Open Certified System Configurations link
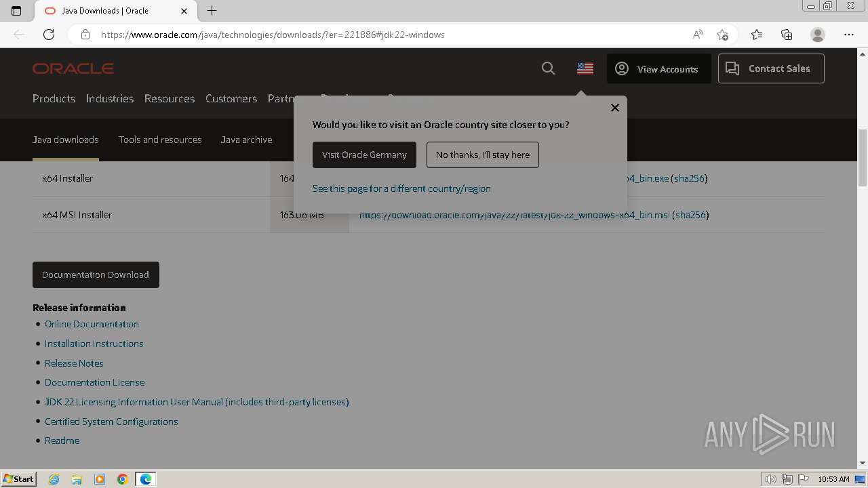 click(x=111, y=422)
